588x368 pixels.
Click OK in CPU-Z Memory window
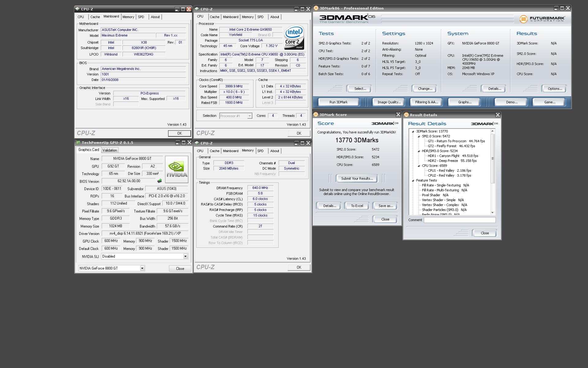299,267
